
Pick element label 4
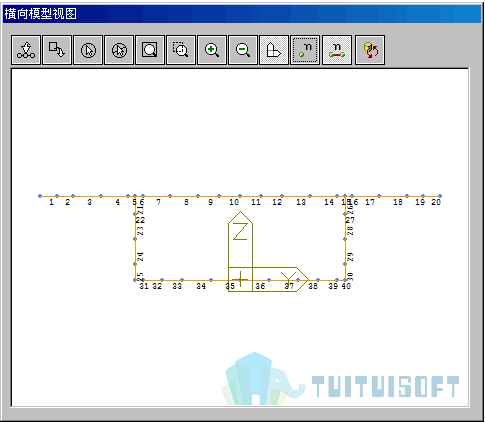pos(117,202)
